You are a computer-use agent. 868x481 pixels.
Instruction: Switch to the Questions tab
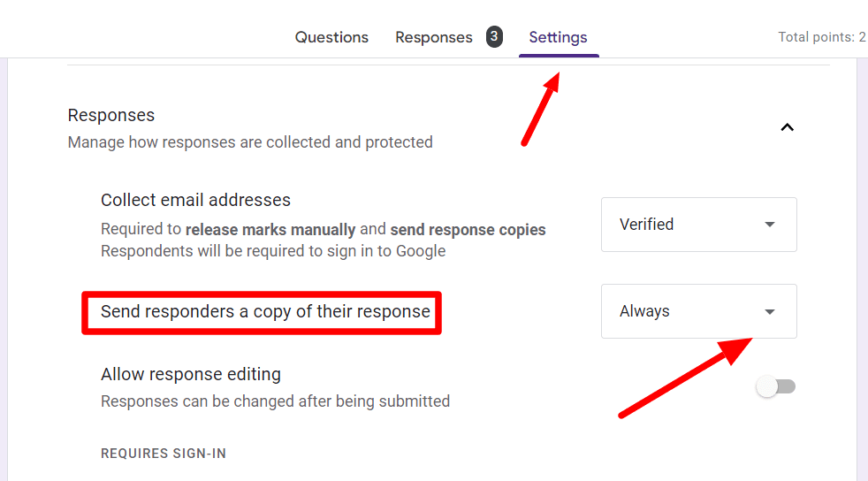331,37
